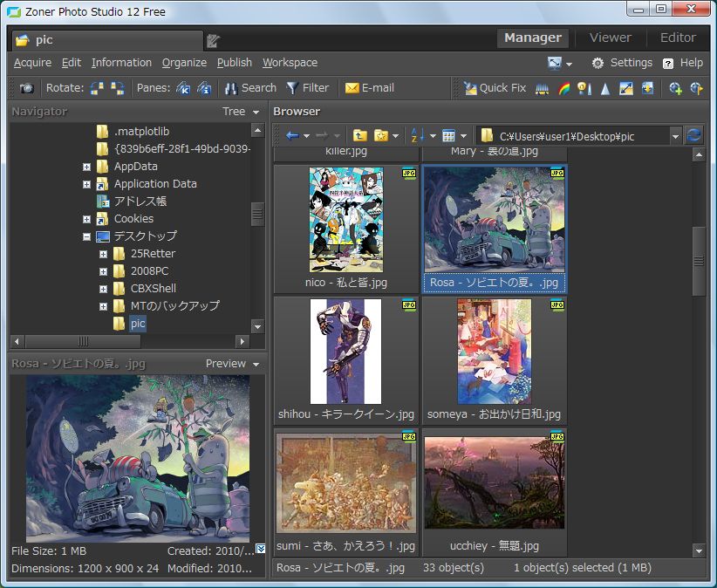The height and width of the screenshot is (588, 717).
Task: Expand the CBXShell folder node
Action: (x=103, y=290)
